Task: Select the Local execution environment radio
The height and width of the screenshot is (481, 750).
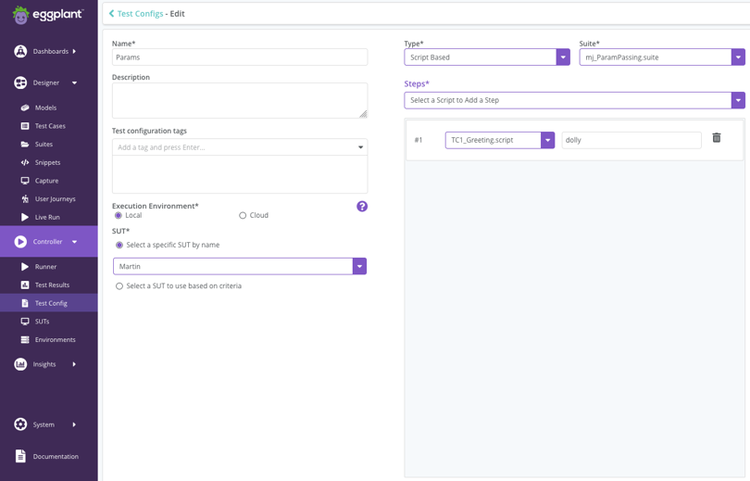Action: coord(118,215)
